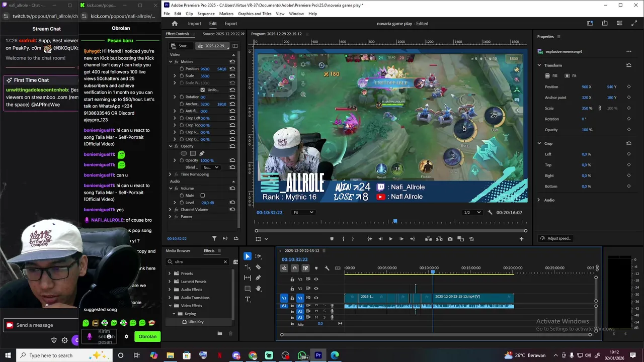The width and height of the screenshot is (644, 362).
Task: Select the Hand tool
Action: [x=259, y=289]
